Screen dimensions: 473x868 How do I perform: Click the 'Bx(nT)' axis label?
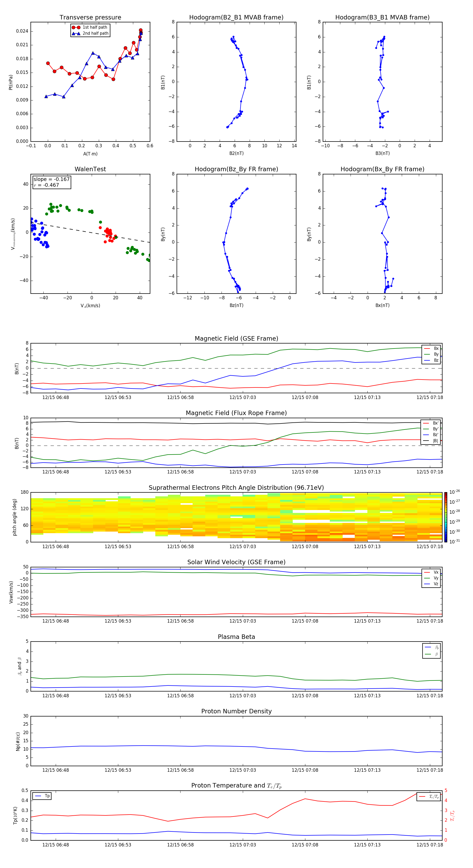(x=382, y=305)
